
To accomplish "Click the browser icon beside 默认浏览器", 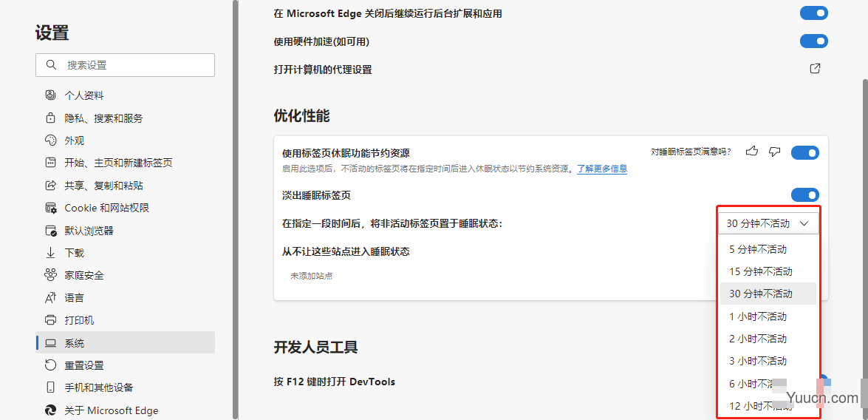I will 50,231.
